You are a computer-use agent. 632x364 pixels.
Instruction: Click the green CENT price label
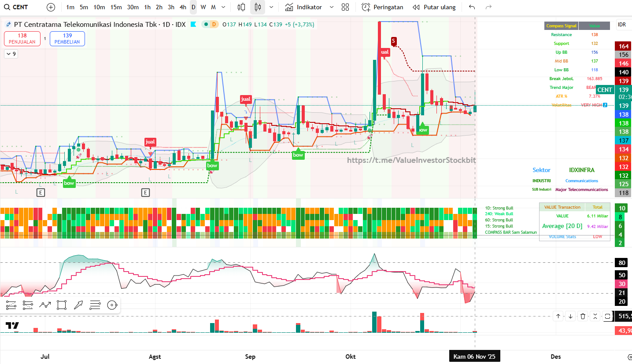(605, 90)
